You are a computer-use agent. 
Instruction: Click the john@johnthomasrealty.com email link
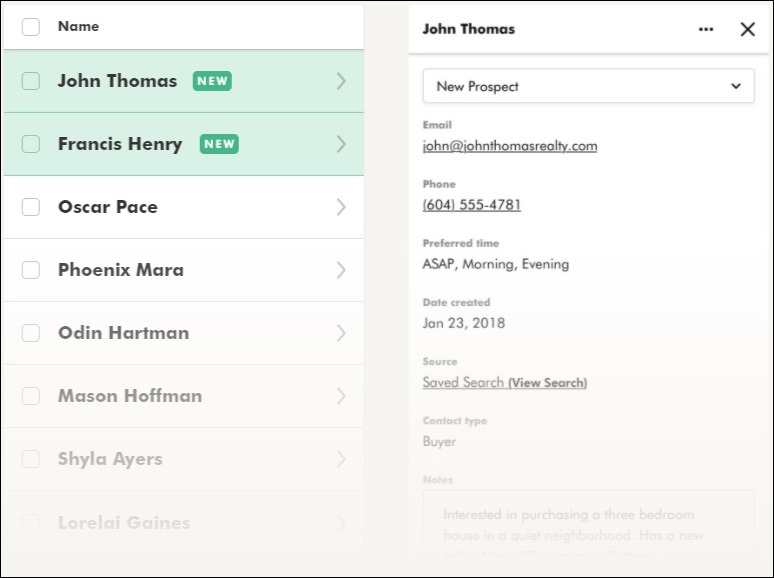509,145
